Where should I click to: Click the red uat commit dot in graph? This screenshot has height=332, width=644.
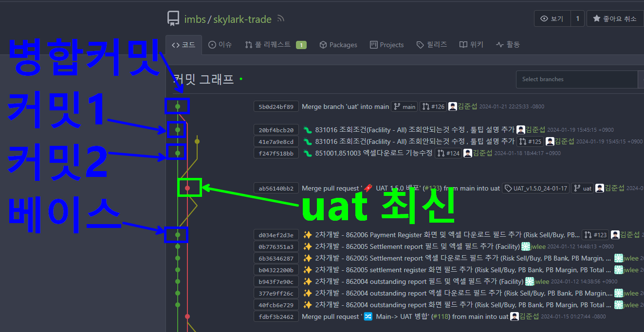(x=187, y=188)
